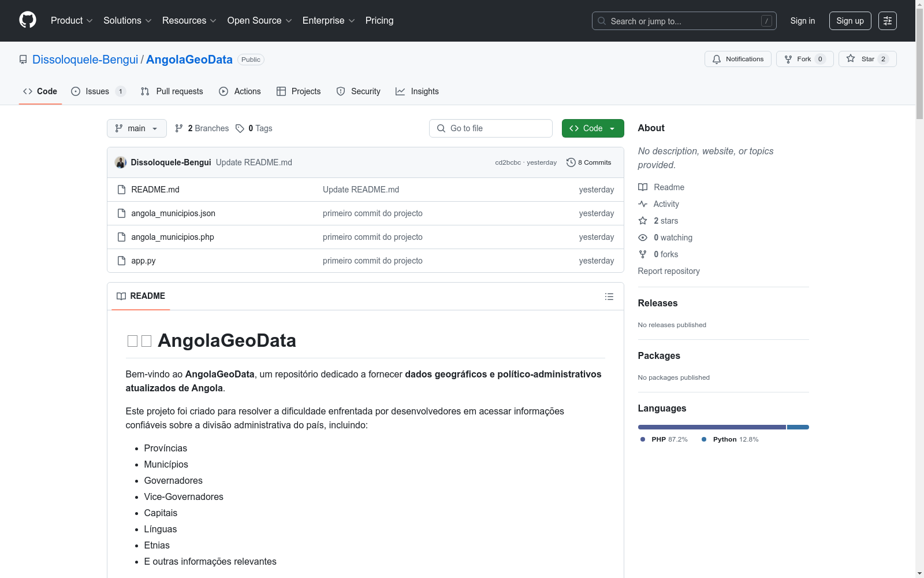Open the main branch selector dropdown
Screen dimensions: 924x578
[137, 128]
